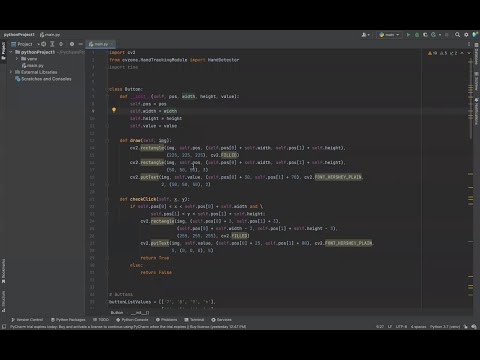The image size is (480, 360).
Task: Open the Project view selector dropdown
Action: pos(25,44)
